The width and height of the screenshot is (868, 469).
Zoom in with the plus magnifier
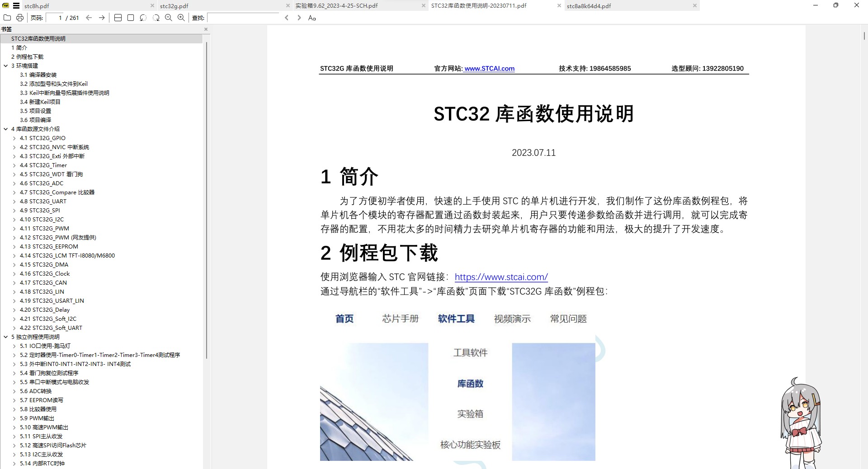(x=181, y=18)
